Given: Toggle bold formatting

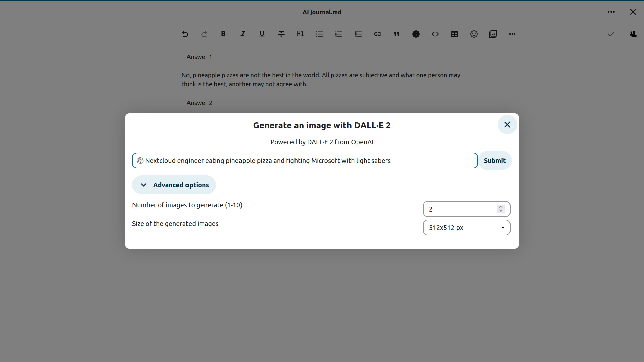Looking at the screenshot, I should pos(223,34).
